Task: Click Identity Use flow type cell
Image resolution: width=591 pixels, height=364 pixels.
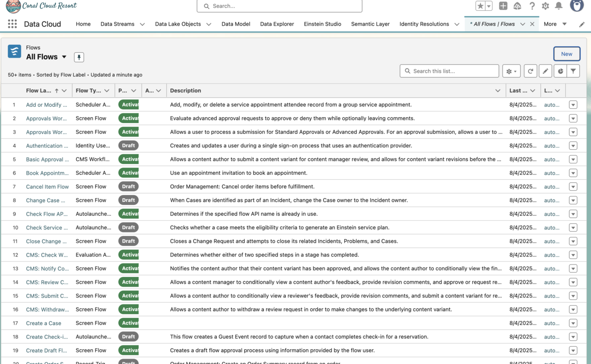Action: click(93, 146)
